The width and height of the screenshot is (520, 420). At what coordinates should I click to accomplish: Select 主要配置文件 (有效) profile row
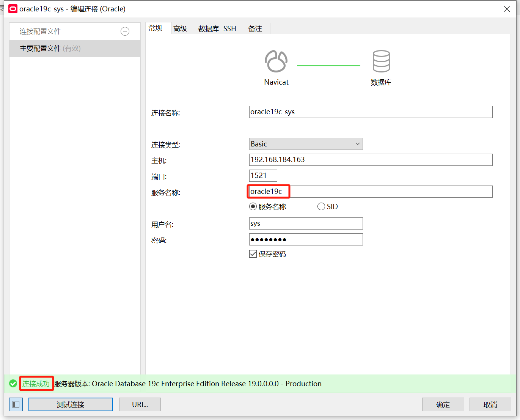coord(75,49)
